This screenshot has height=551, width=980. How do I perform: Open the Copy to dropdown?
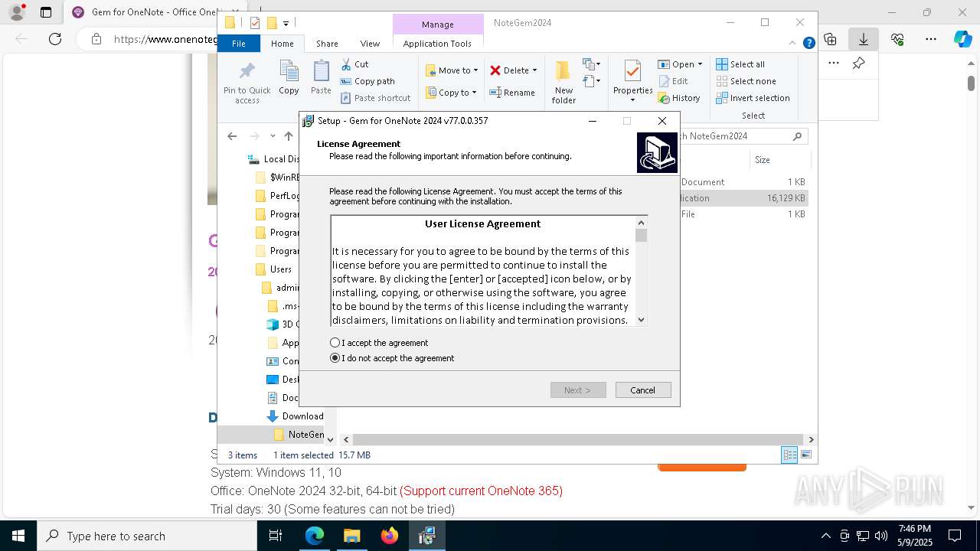click(x=451, y=93)
